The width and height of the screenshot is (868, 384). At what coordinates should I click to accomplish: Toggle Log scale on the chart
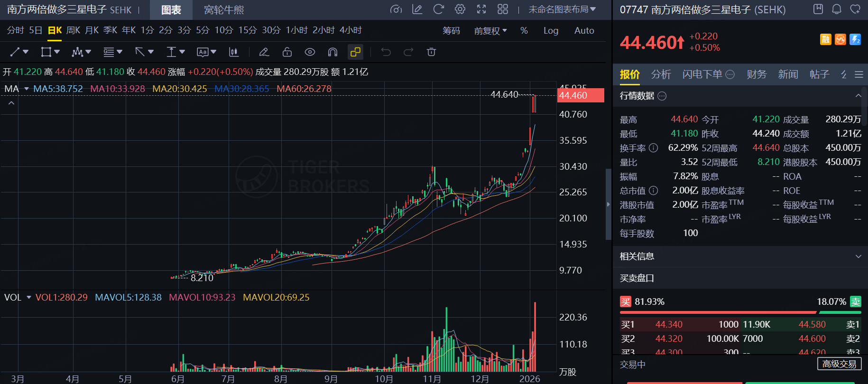[551, 31]
